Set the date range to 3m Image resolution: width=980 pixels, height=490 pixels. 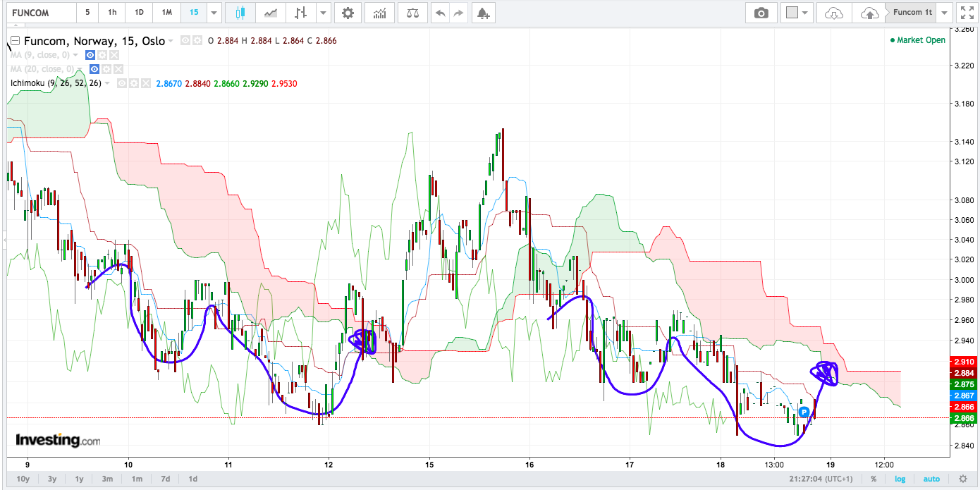tap(107, 479)
